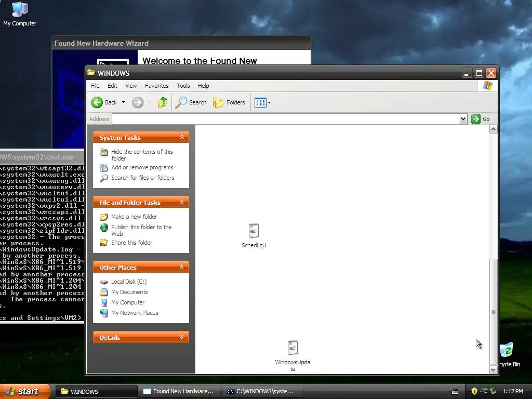This screenshot has width=532, height=399.
Task: Open Back history dropdown arrow
Action: tap(123, 102)
